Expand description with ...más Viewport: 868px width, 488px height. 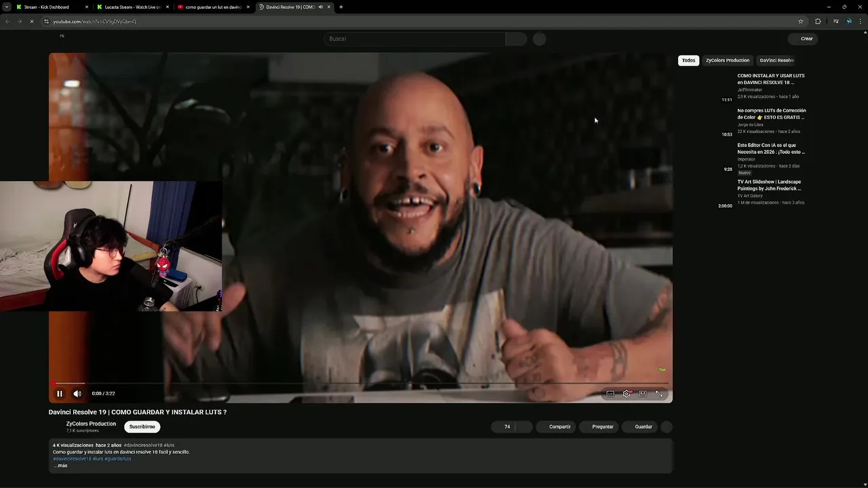tap(60, 466)
